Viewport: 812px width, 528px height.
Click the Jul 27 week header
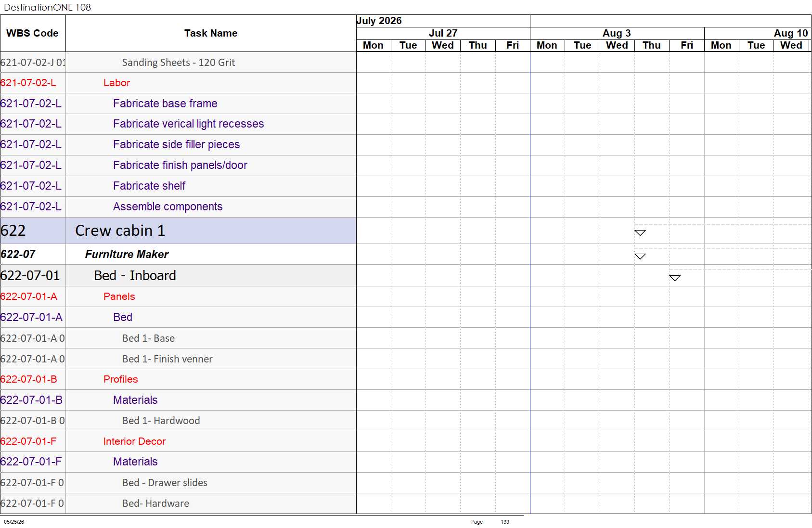pyautogui.click(x=443, y=33)
